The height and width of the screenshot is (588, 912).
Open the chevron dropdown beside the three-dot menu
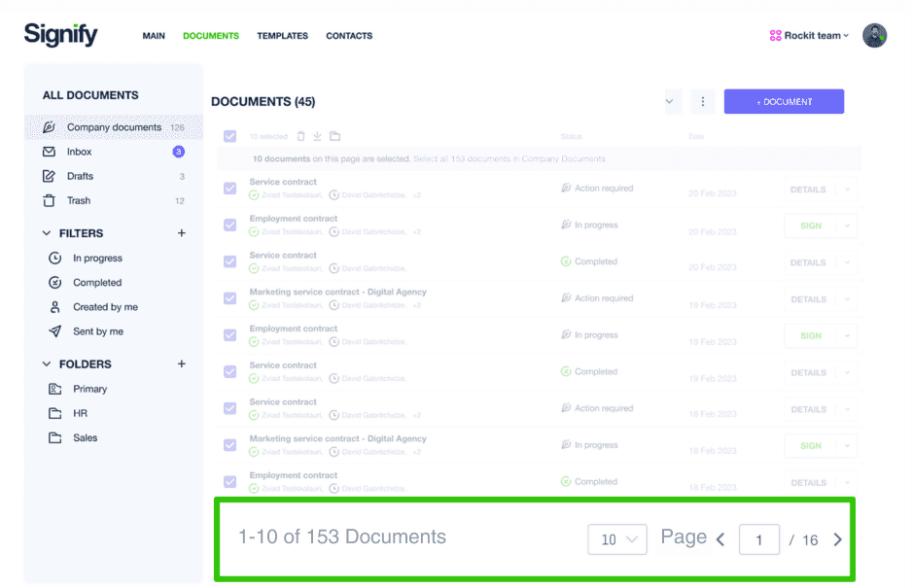670,102
